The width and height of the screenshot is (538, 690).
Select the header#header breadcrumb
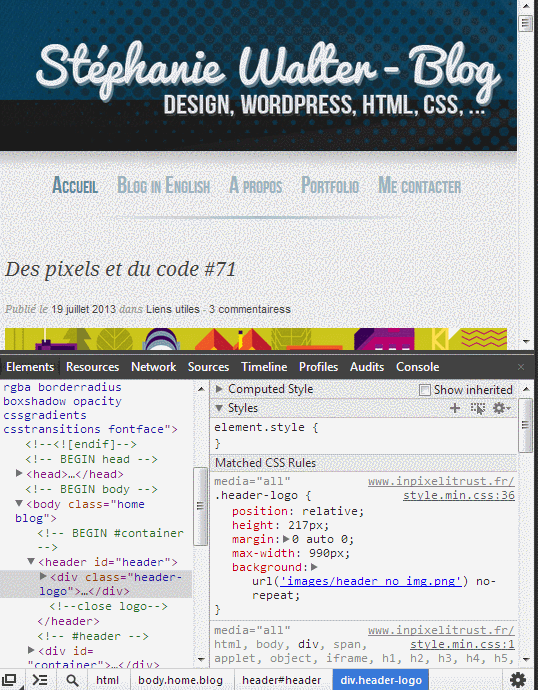pos(282,680)
